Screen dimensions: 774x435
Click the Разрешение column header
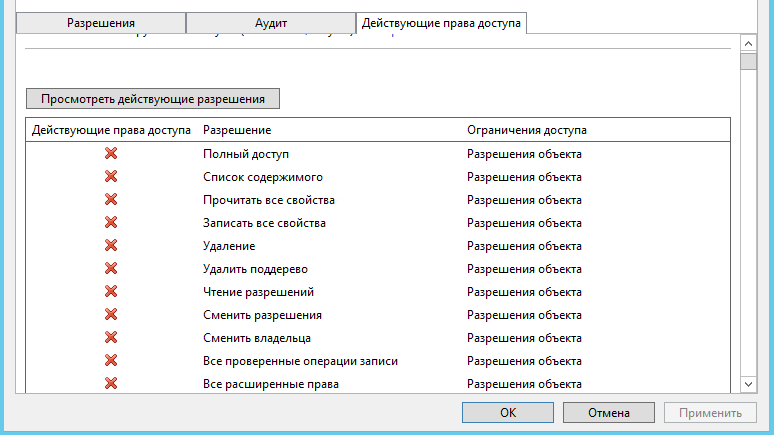point(237,130)
